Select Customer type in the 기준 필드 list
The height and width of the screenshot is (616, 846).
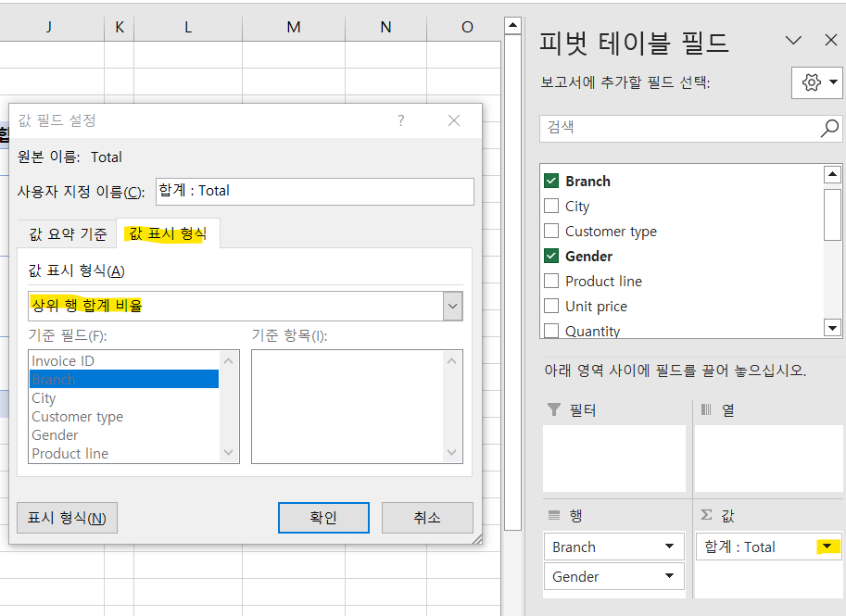tap(77, 416)
